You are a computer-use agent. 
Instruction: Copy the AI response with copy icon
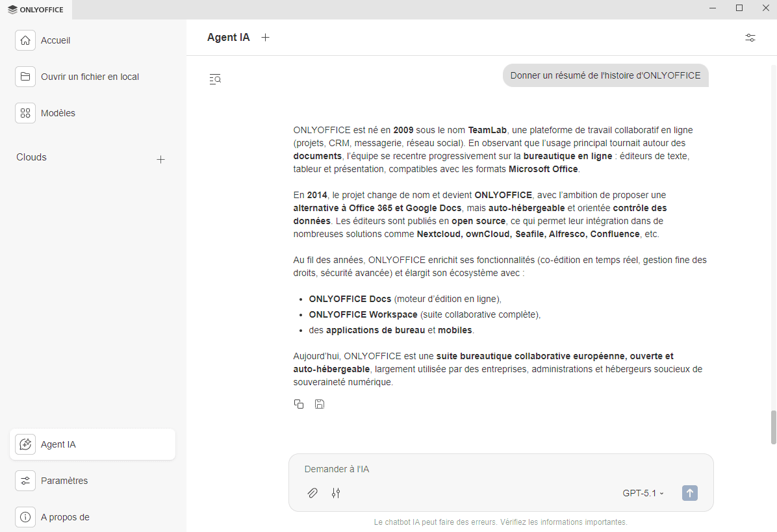299,404
